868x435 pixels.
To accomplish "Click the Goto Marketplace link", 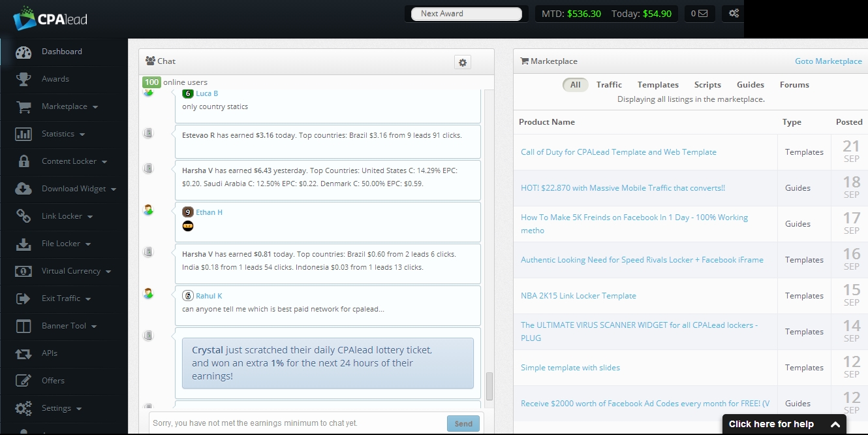I will pos(828,61).
